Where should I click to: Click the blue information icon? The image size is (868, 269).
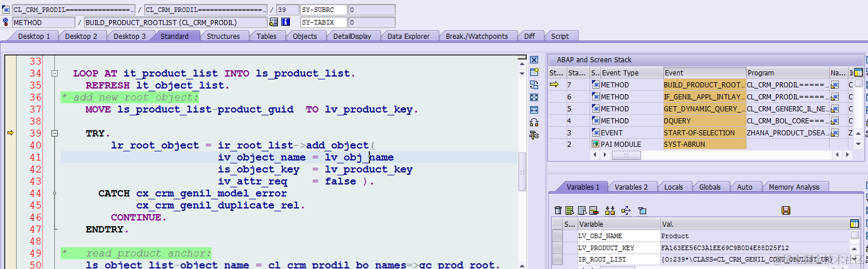coord(286,22)
